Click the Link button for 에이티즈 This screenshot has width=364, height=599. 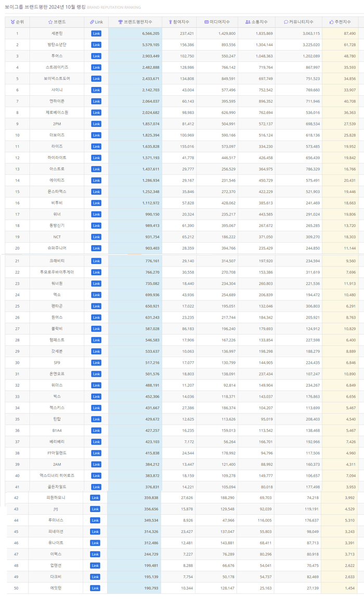point(96,180)
